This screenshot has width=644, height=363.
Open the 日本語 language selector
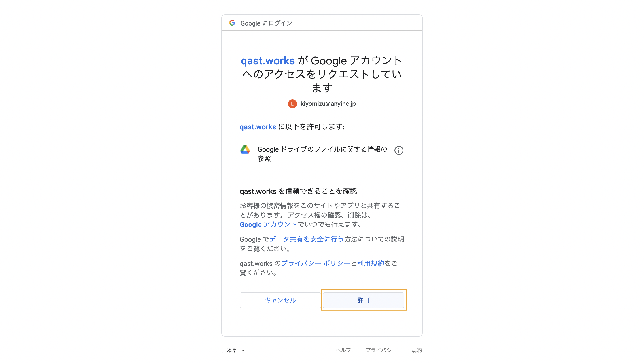pos(233,350)
